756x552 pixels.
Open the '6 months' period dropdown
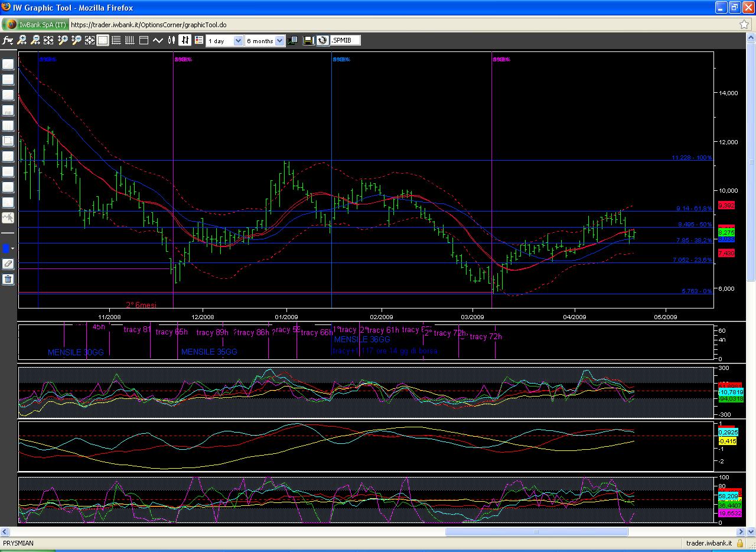[x=265, y=41]
